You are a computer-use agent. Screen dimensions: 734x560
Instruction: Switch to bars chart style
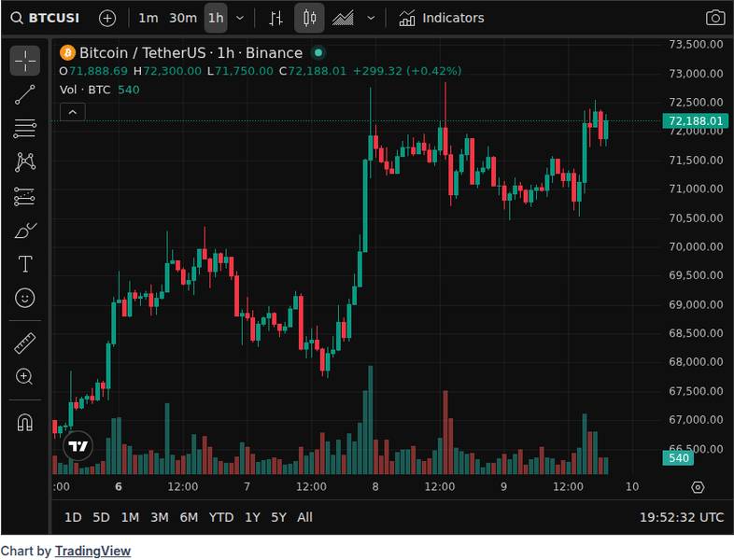click(x=275, y=18)
